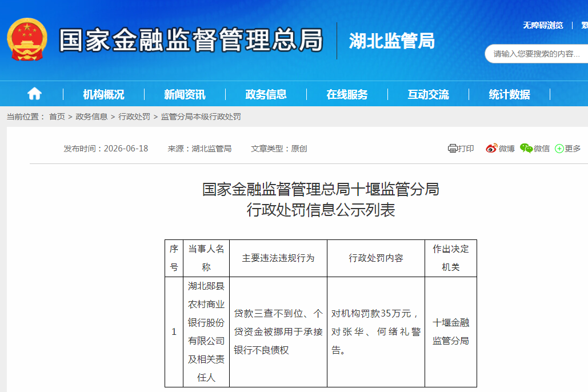Click the 序号 table header
The image size is (588, 392).
[x=174, y=258]
